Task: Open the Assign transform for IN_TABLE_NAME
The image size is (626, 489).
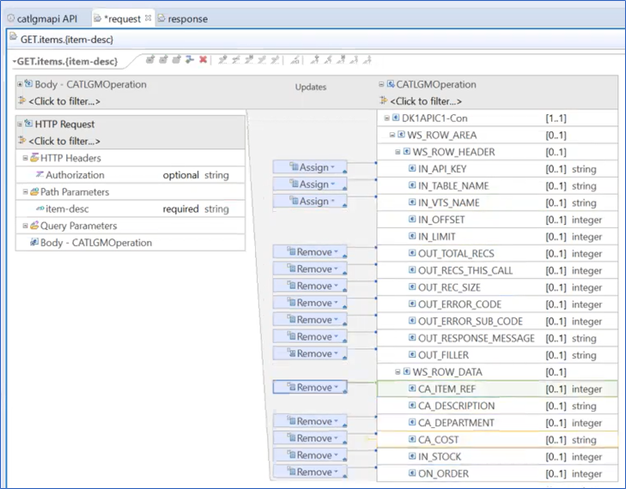Action: pyautogui.click(x=310, y=184)
